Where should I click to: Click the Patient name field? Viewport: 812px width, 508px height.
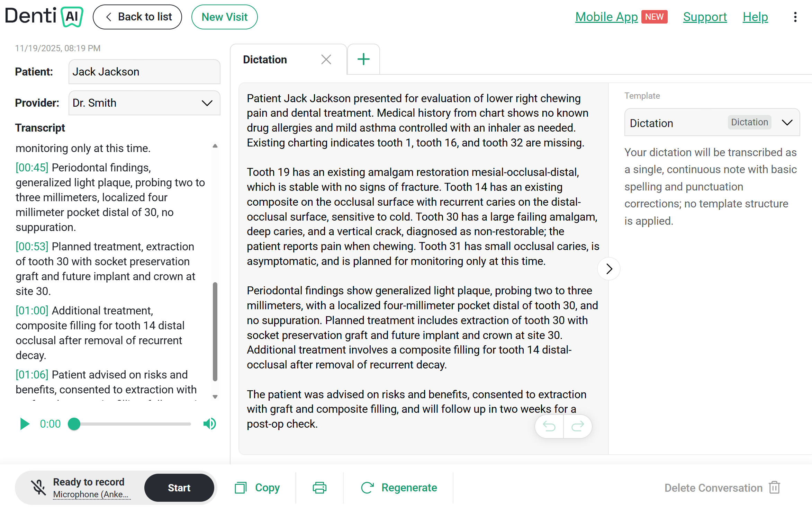tap(144, 72)
